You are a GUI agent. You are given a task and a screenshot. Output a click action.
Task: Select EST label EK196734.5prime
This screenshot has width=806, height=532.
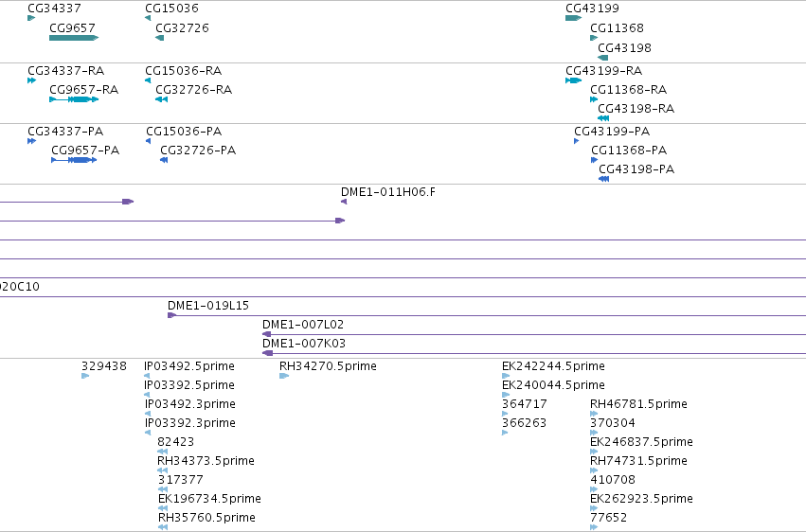click(x=209, y=499)
